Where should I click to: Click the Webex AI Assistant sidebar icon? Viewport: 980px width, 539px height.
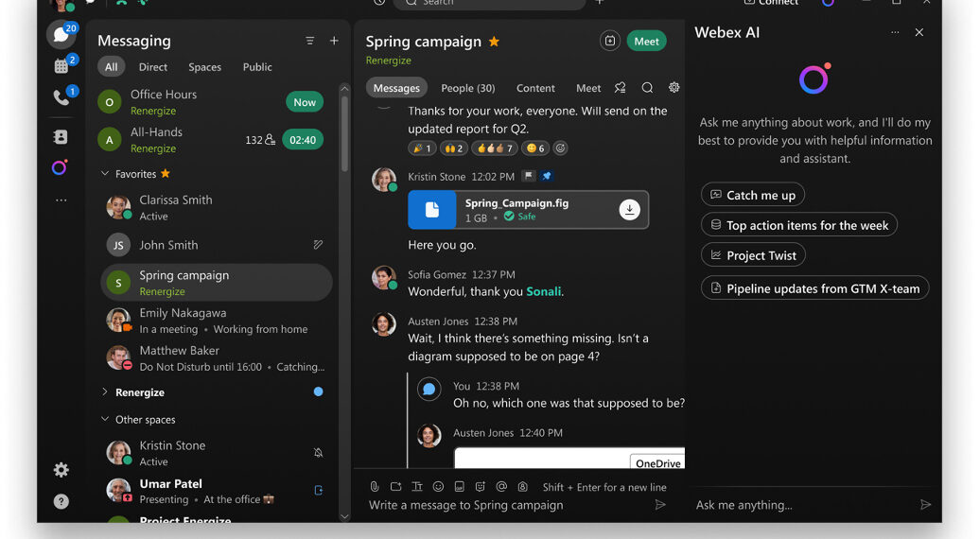click(x=60, y=167)
